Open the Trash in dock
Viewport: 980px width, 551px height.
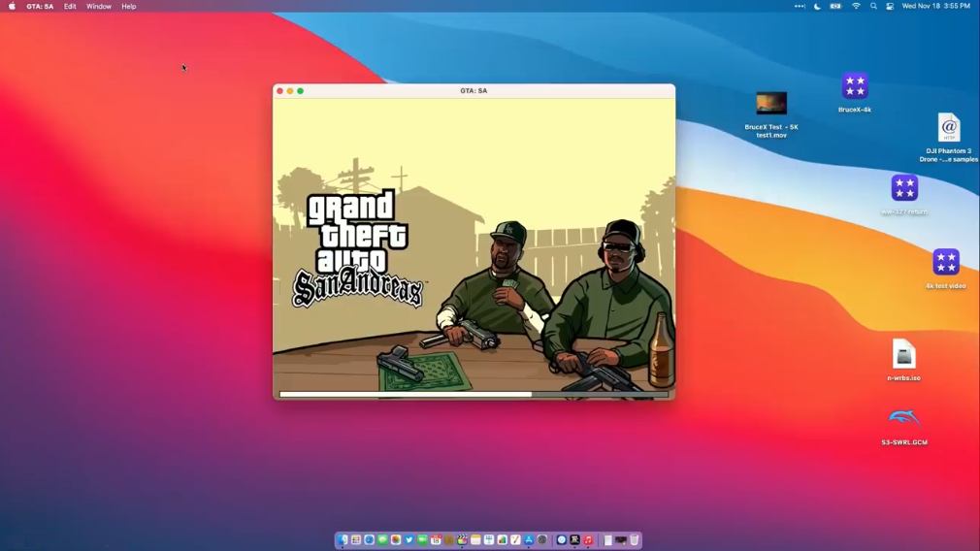coord(635,539)
